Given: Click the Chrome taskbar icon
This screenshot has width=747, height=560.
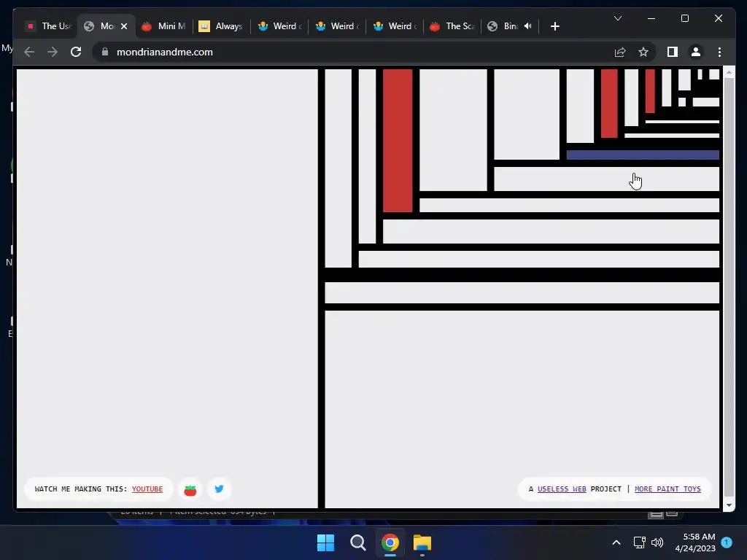Looking at the screenshot, I should (390, 542).
